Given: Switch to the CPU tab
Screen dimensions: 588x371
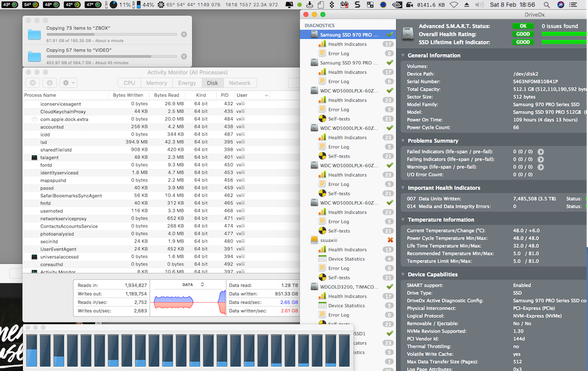Looking at the screenshot, I should 130,83.
